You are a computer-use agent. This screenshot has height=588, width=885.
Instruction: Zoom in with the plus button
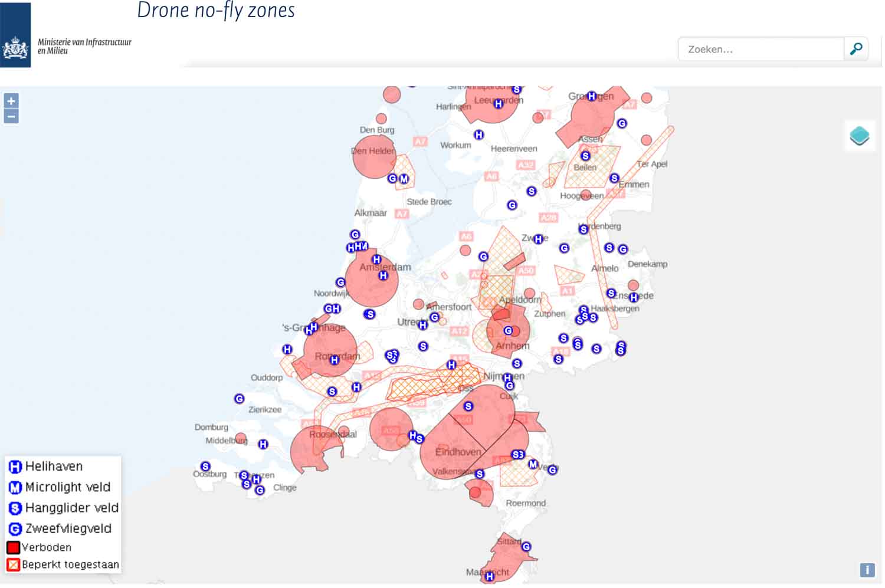click(11, 100)
